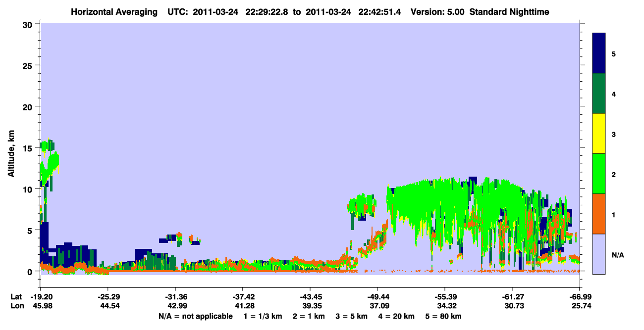Viewport: 644px width, 330px height.
Task: Click the 'Standard Nighttime' text
Action: pyautogui.click(x=509, y=12)
